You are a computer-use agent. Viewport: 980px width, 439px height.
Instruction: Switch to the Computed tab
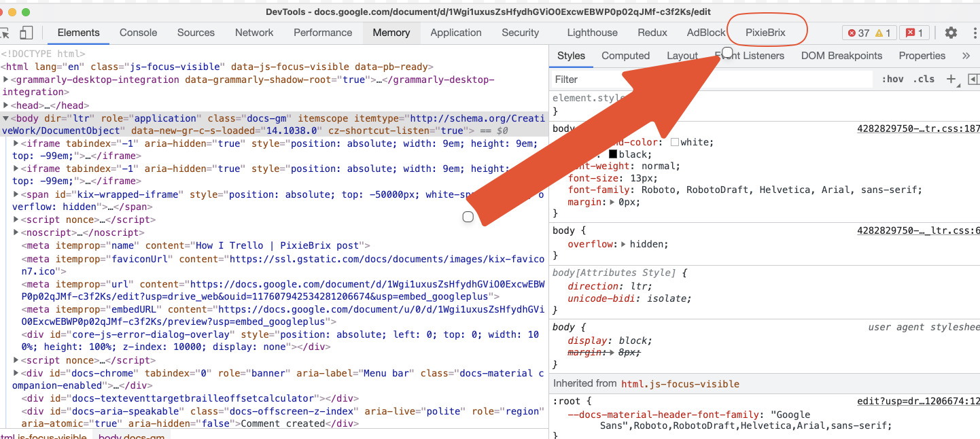pyautogui.click(x=625, y=56)
